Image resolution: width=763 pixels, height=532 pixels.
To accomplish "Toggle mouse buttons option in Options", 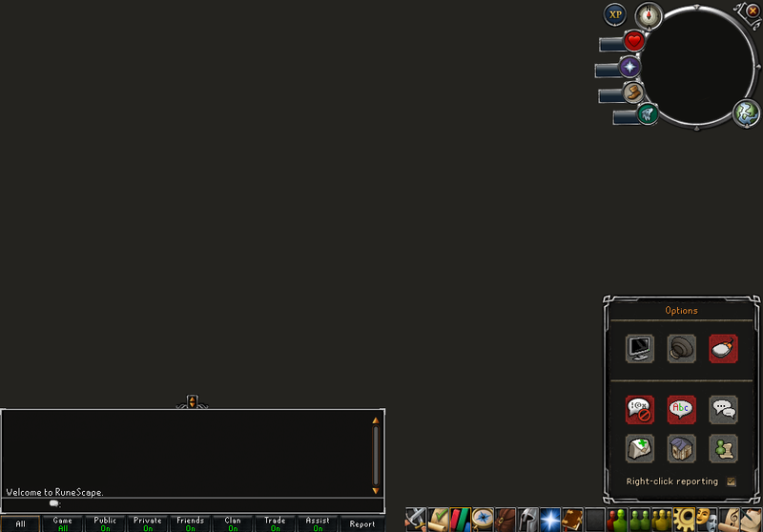I will point(723,349).
